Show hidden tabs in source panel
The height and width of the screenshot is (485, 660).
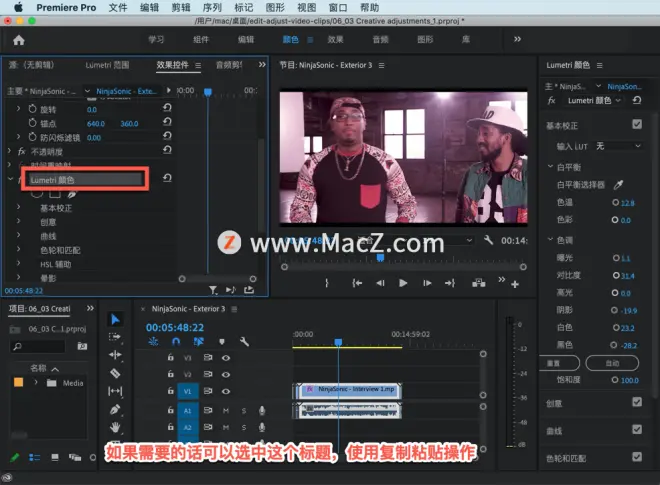point(262,64)
